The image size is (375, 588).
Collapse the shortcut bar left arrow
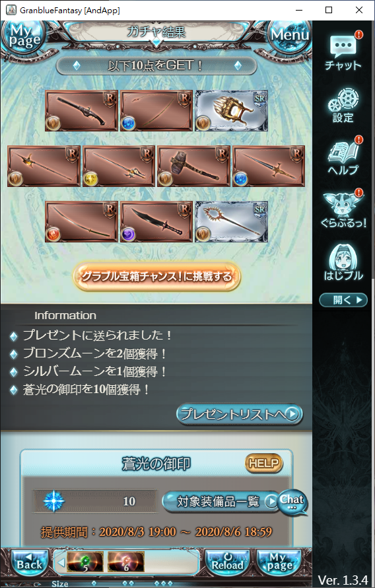pos(61,562)
